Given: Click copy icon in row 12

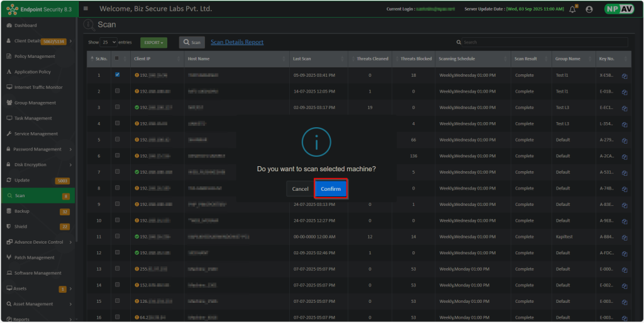Looking at the screenshot, I should [625, 253].
